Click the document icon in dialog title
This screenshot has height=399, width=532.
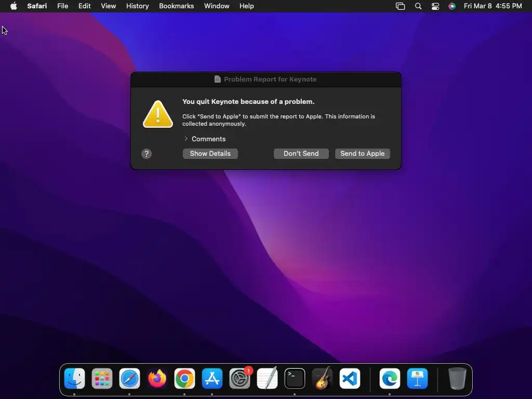click(218, 79)
